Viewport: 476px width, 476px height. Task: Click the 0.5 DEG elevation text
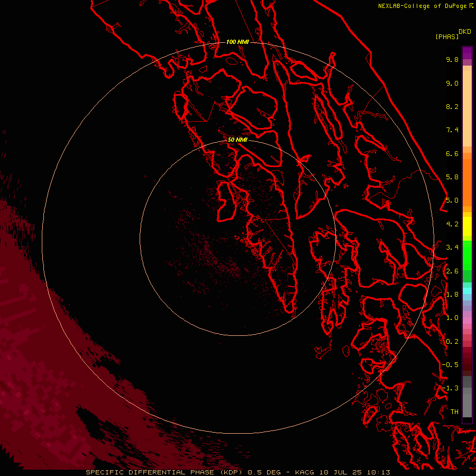point(265,472)
